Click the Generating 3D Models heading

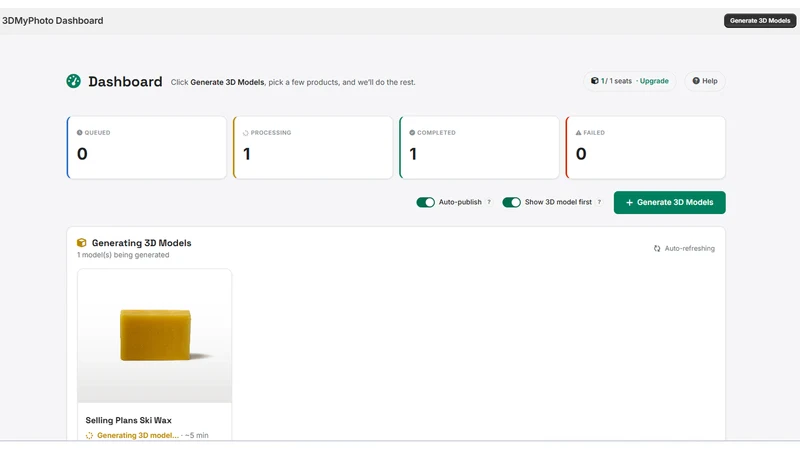[141, 243]
